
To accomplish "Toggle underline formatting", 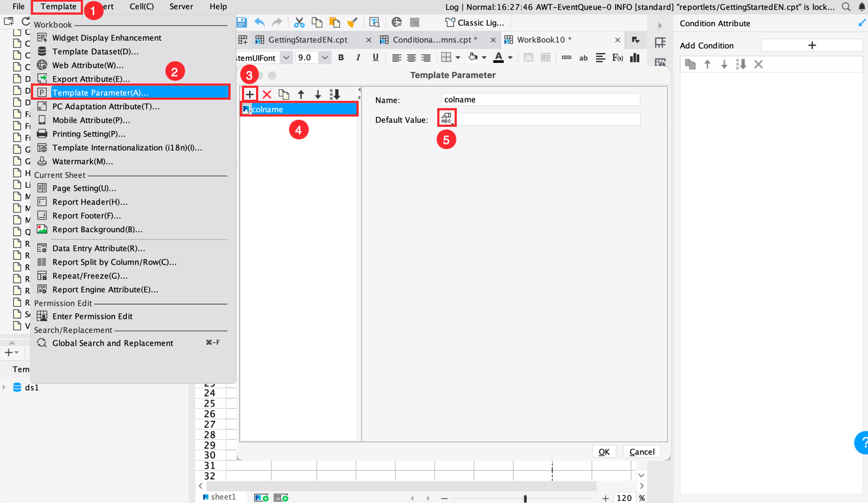I will (375, 57).
